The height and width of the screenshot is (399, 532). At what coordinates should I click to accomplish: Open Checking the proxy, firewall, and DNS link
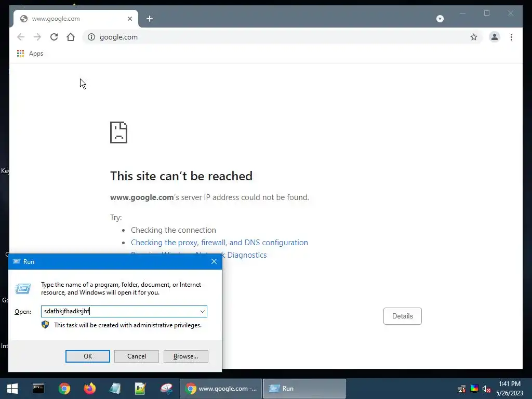pyautogui.click(x=219, y=242)
